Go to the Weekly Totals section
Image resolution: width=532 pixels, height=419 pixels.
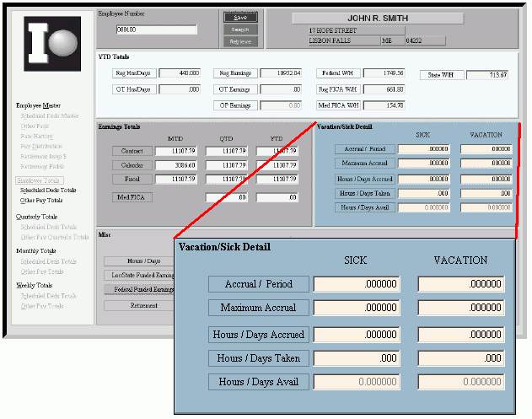35,286
